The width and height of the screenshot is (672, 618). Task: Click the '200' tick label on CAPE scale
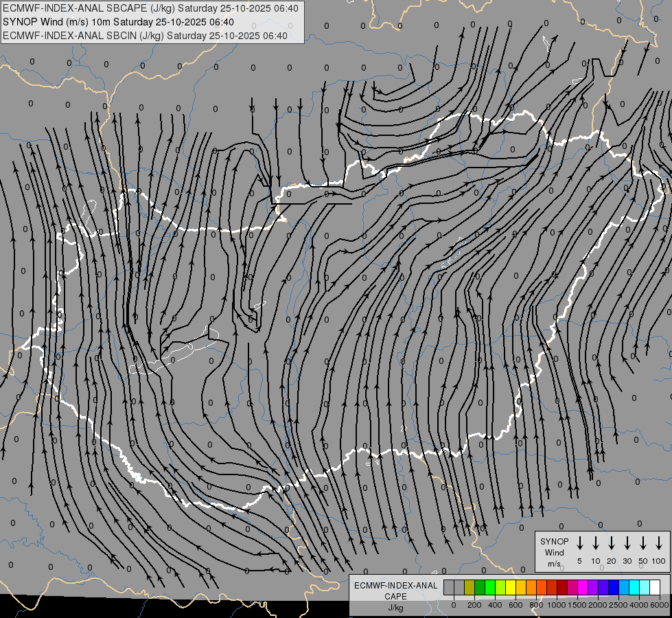(x=474, y=605)
